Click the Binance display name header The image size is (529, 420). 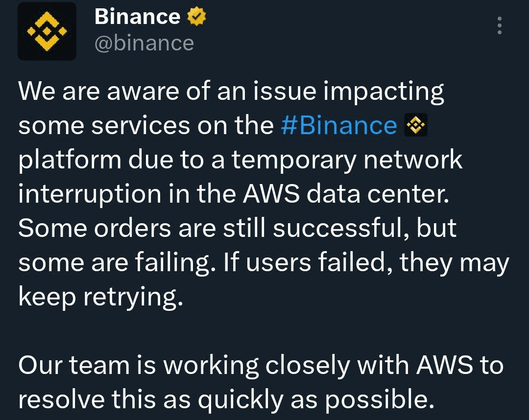coord(138,16)
